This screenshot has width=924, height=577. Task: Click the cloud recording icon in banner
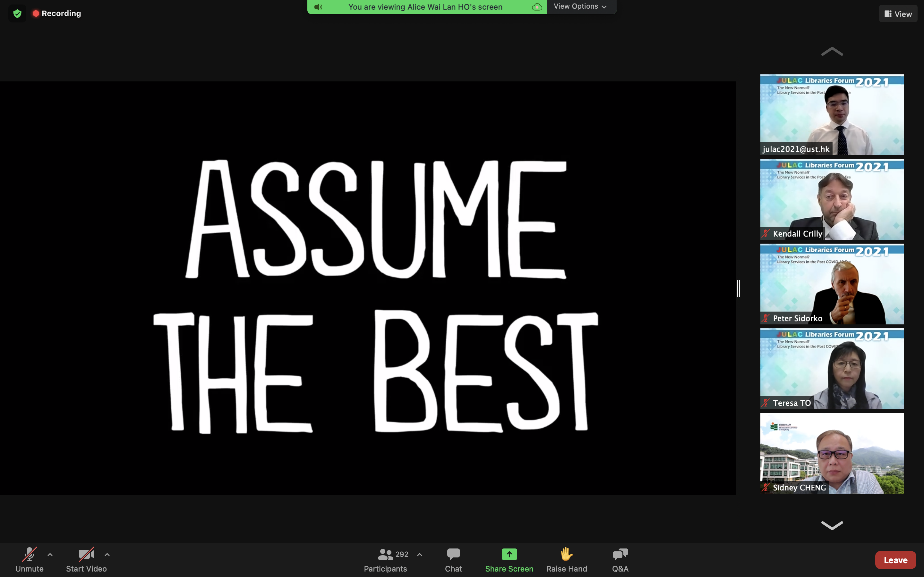coord(537,7)
